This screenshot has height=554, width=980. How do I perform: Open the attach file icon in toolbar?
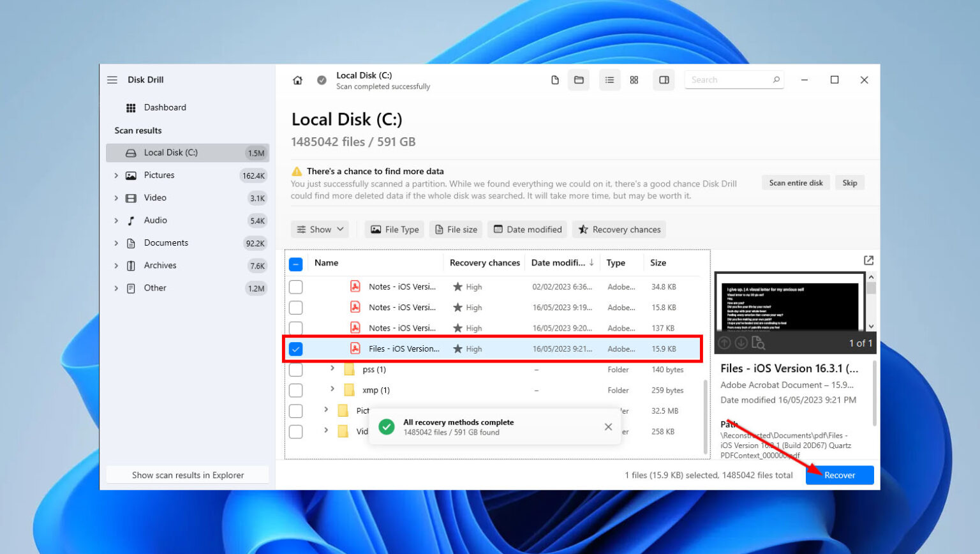554,80
